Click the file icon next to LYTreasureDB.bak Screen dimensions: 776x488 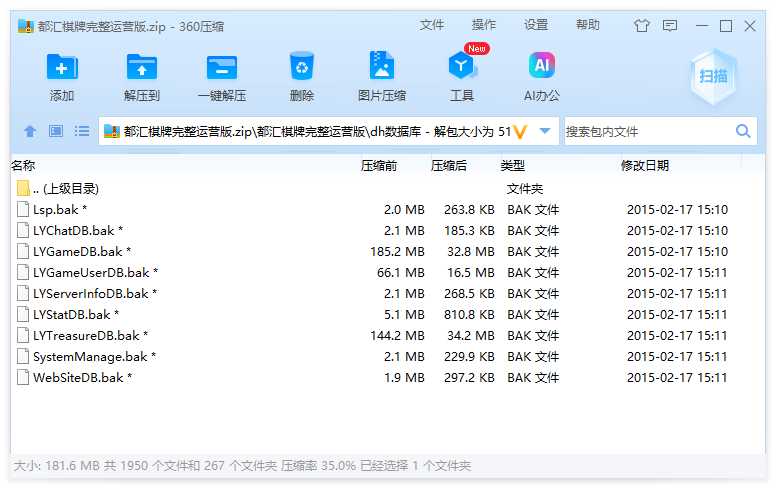(x=23, y=335)
